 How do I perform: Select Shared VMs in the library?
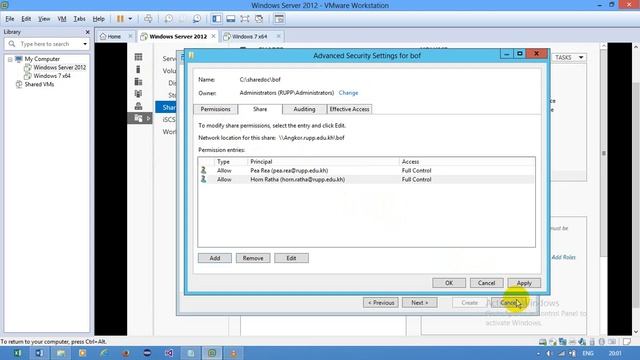point(39,84)
